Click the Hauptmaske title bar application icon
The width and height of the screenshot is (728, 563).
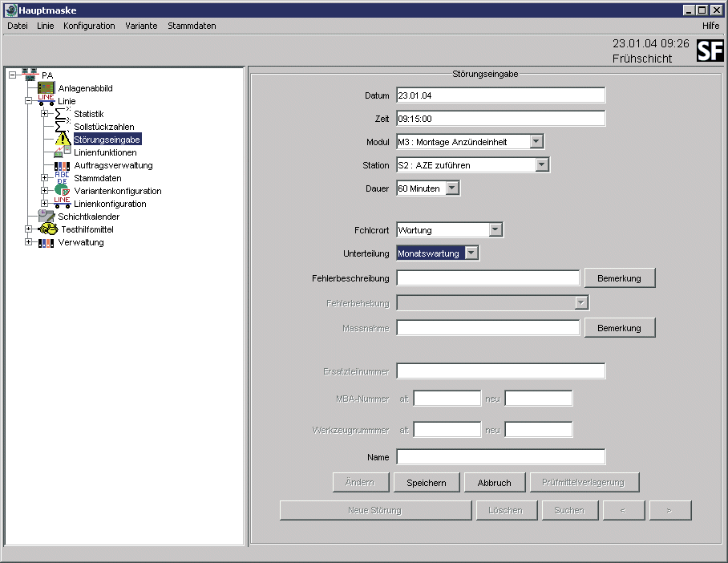(x=10, y=10)
